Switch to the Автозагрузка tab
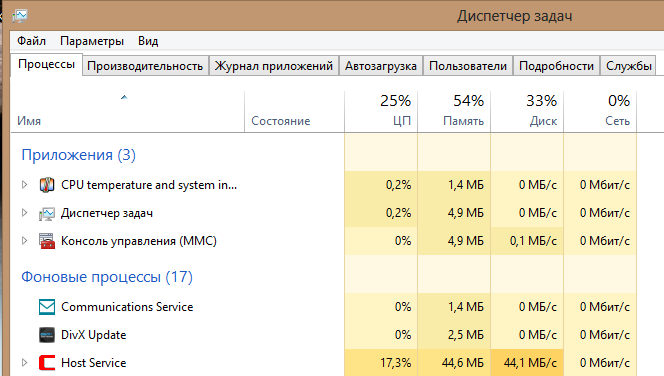664x376 pixels. click(x=381, y=66)
